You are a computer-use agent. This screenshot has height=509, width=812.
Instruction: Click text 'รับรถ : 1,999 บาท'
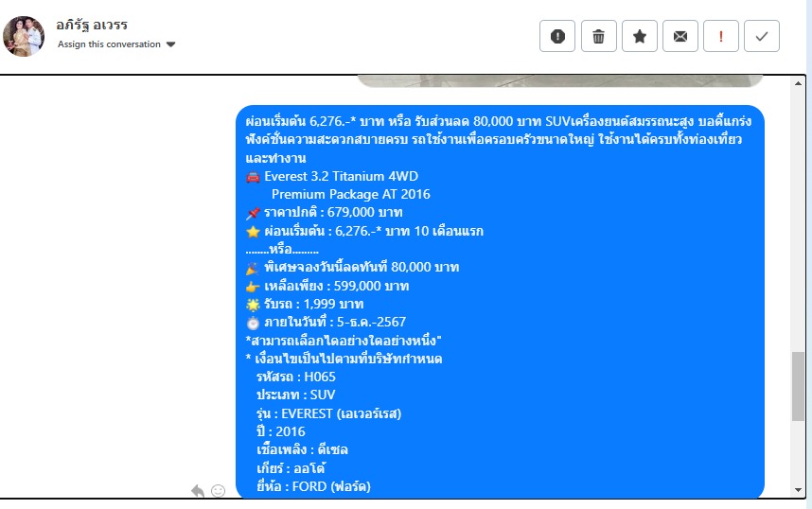tap(314, 304)
